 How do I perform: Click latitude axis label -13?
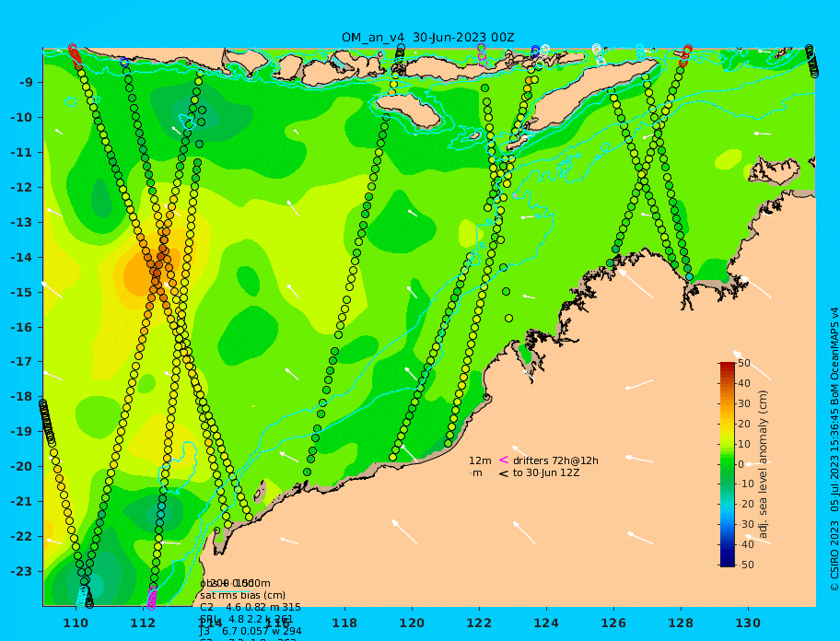click(x=21, y=222)
